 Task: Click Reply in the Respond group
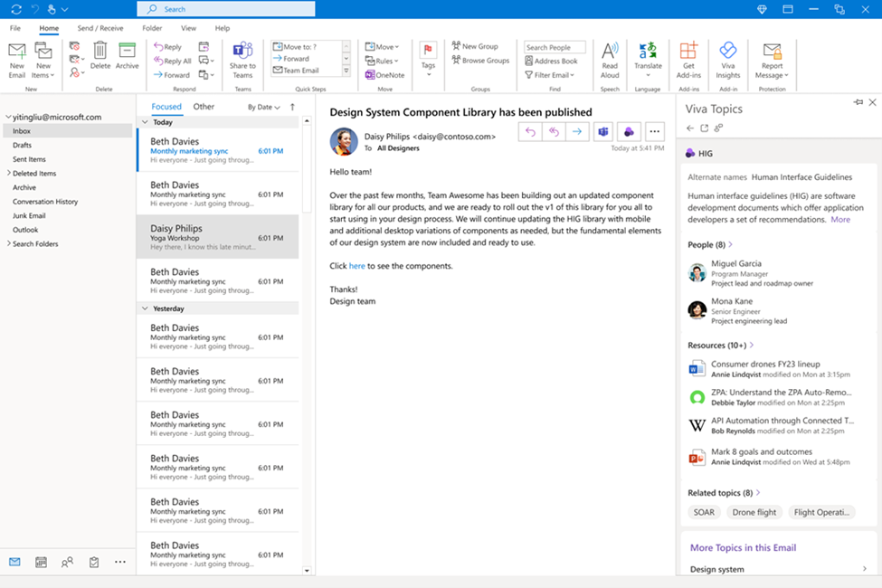coord(167,47)
